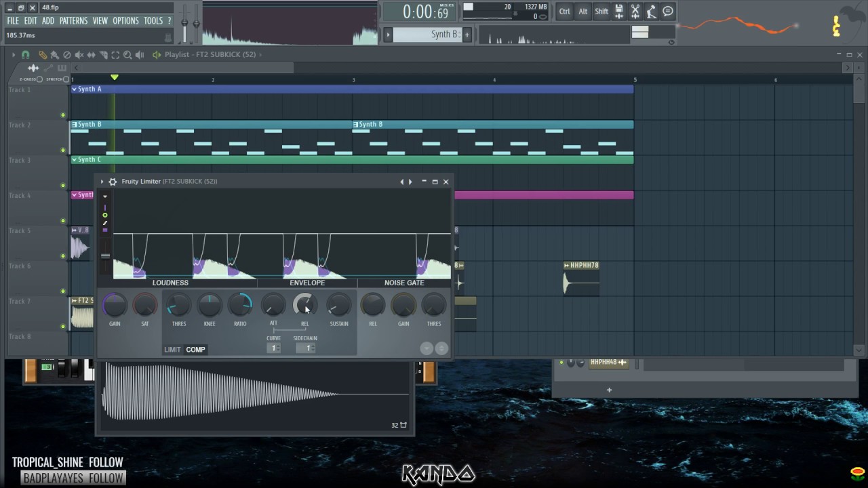
Task: Activate the Zoom magnifier tool in Playlist
Action: [x=127, y=55]
